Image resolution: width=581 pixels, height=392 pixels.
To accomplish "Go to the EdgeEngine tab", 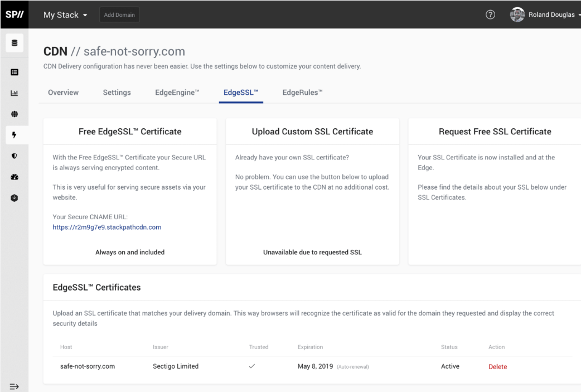I will [x=177, y=93].
